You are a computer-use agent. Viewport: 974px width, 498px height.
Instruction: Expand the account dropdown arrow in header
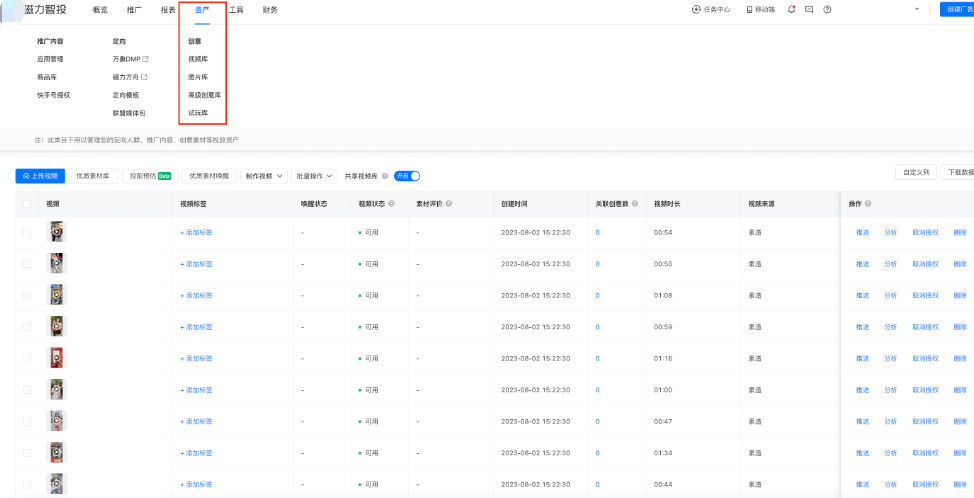(x=917, y=9)
